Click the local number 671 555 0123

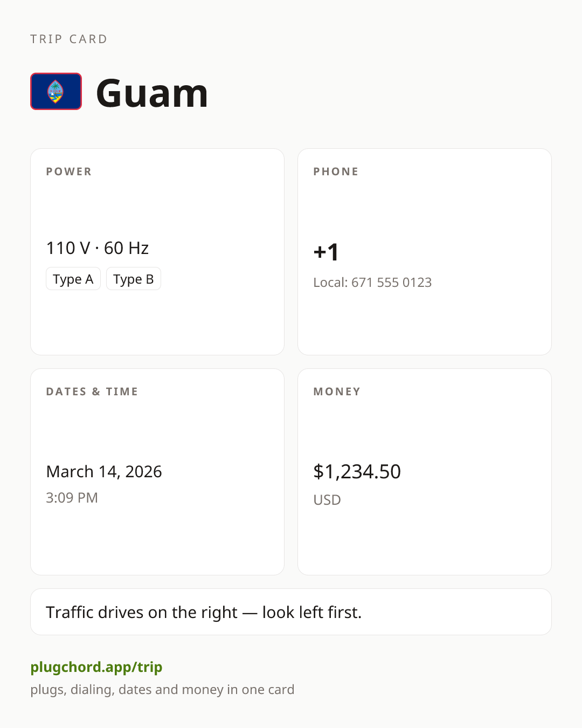pyautogui.click(x=392, y=283)
